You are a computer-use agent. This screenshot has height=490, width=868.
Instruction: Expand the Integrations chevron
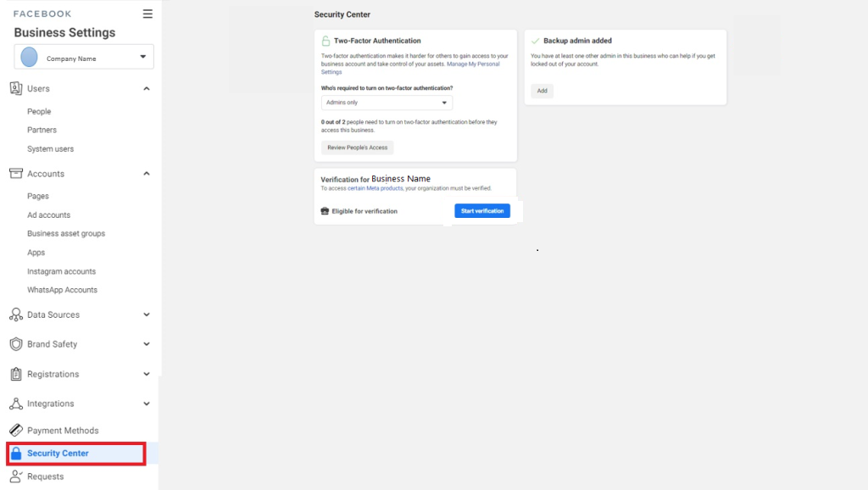pos(146,404)
